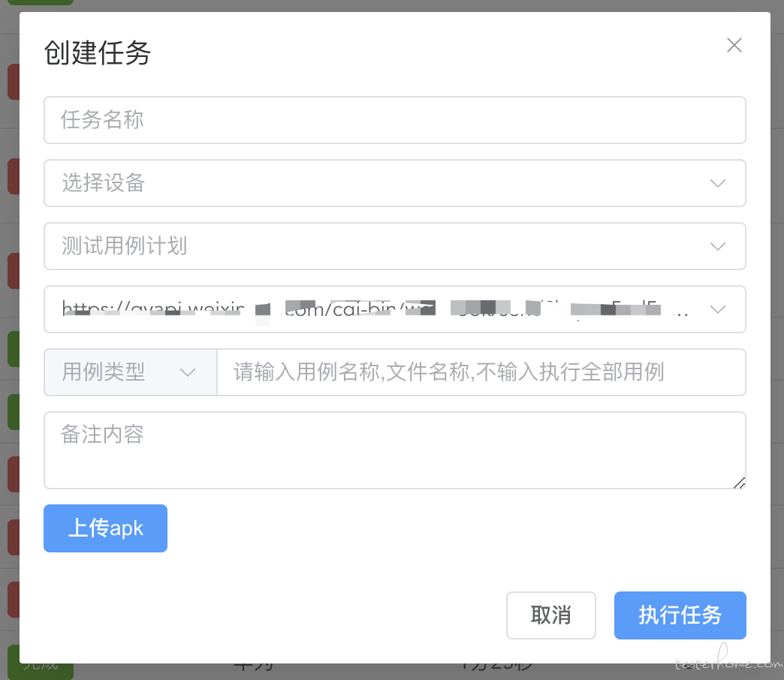This screenshot has height=680, width=784.
Task: Expand the 测试用例计划 dropdown
Action: (394, 246)
